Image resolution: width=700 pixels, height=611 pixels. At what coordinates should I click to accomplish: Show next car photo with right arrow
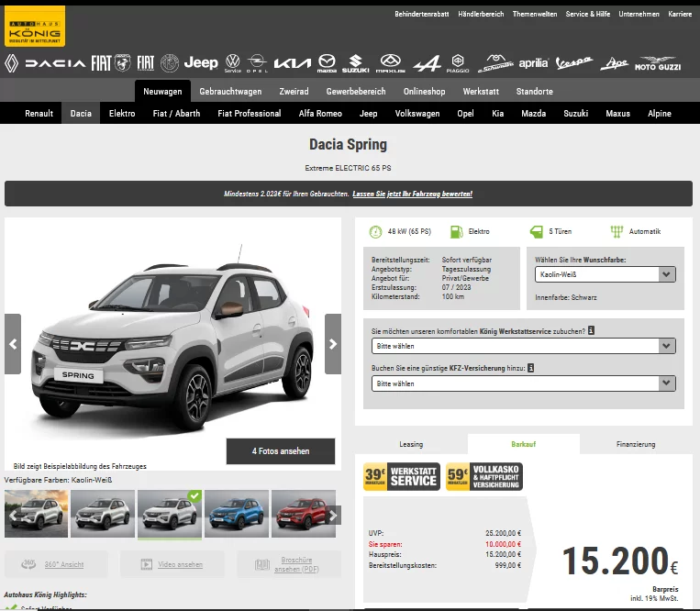333,344
